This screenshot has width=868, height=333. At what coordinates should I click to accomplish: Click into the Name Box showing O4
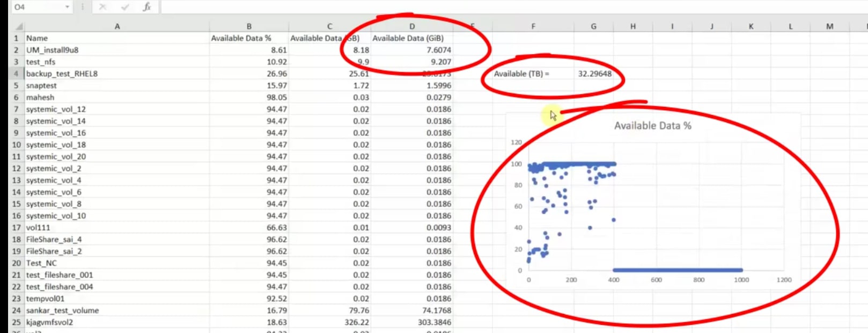tap(38, 7)
